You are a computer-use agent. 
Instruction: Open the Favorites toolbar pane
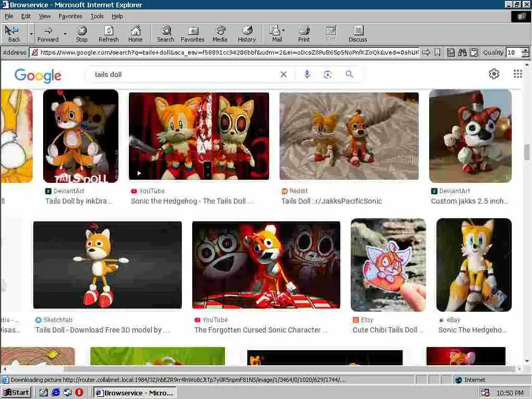pyautogui.click(x=192, y=34)
